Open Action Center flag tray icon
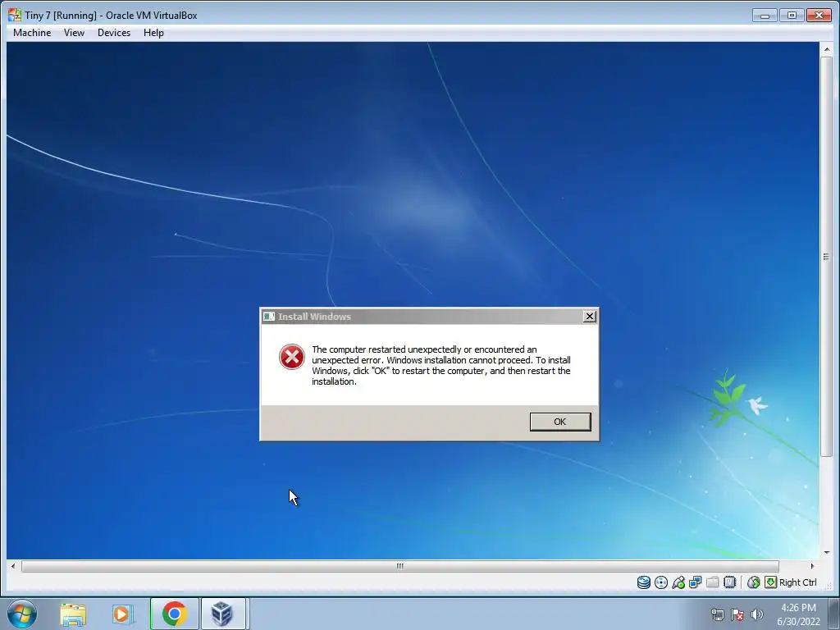 click(737, 614)
